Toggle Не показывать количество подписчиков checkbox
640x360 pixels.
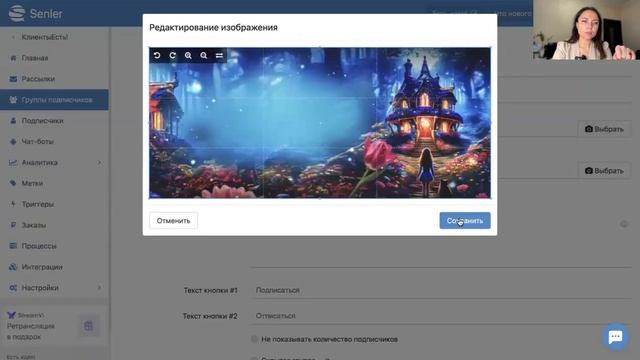(x=254, y=339)
